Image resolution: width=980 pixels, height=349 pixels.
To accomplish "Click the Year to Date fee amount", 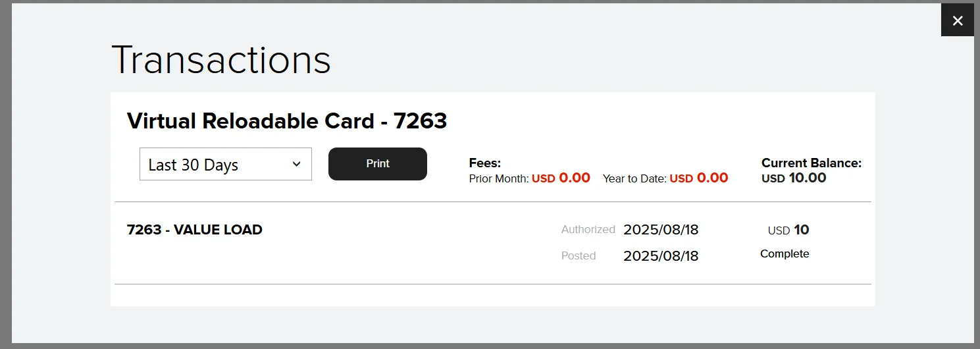I will point(712,178).
